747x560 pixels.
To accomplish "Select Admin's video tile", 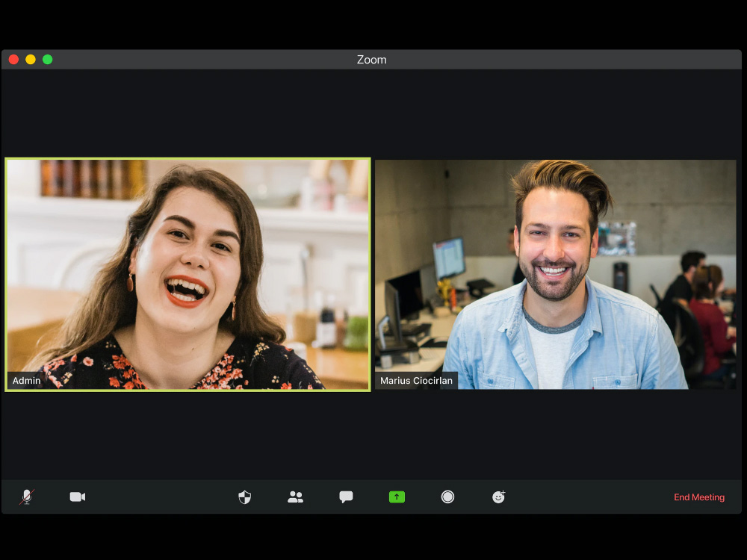I will pyautogui.click(x=187, y=274).
